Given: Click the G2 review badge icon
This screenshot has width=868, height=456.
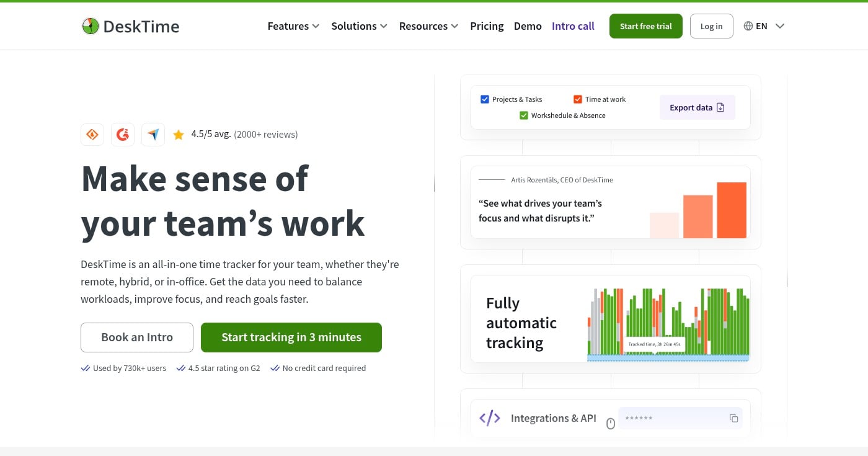Looking at the screenshot, I should pos(123,134).
